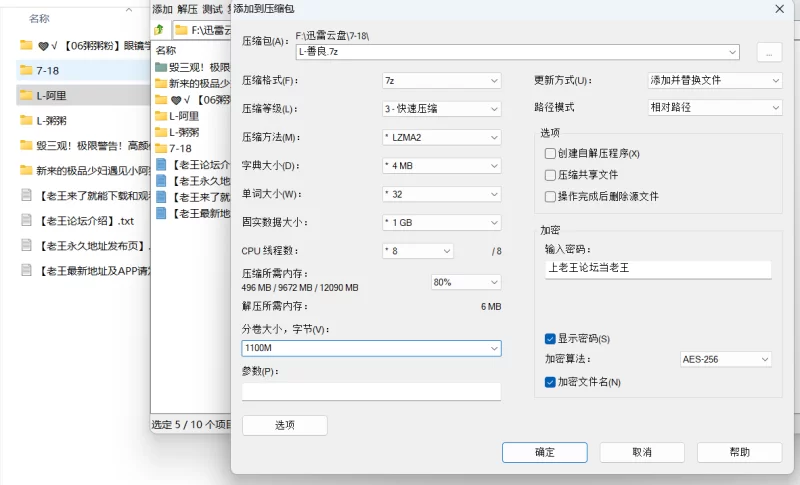Click the folder icon in 7-Zip address bar
The image size is (800, 485).
(x=181, y=30)
